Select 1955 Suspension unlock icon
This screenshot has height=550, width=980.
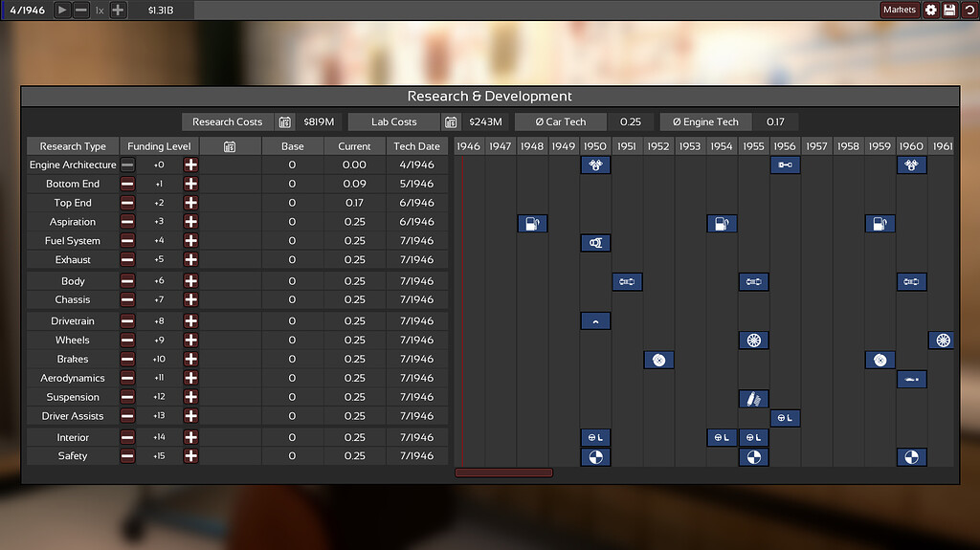pos(754,399)
